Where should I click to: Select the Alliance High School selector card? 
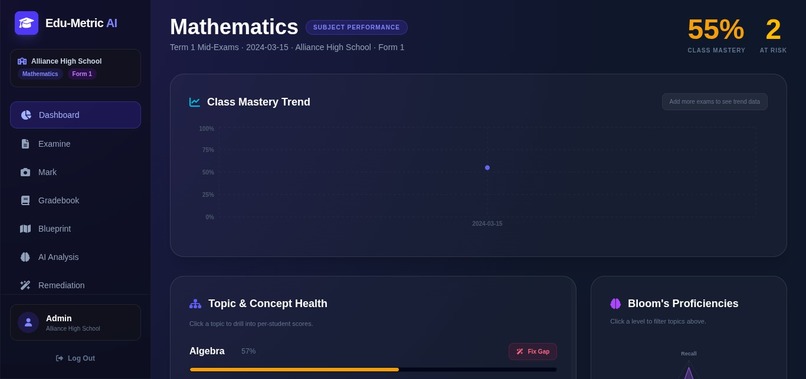[76, 68]
